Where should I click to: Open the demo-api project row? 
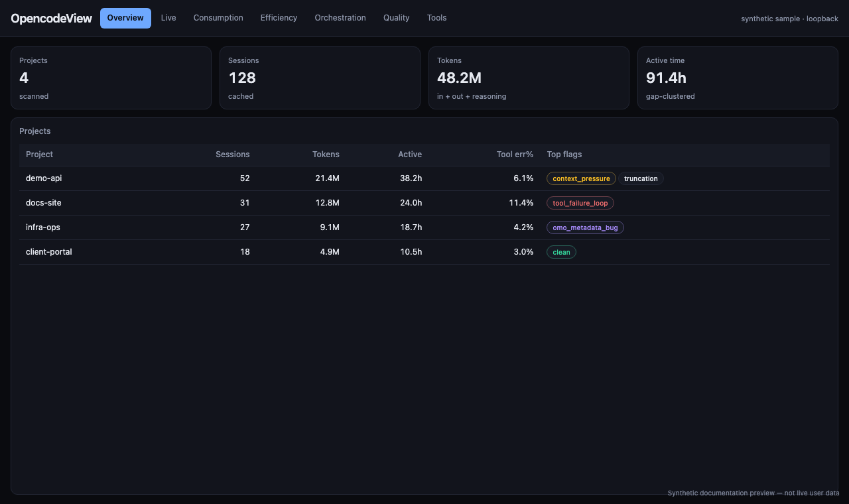(424, 178)
